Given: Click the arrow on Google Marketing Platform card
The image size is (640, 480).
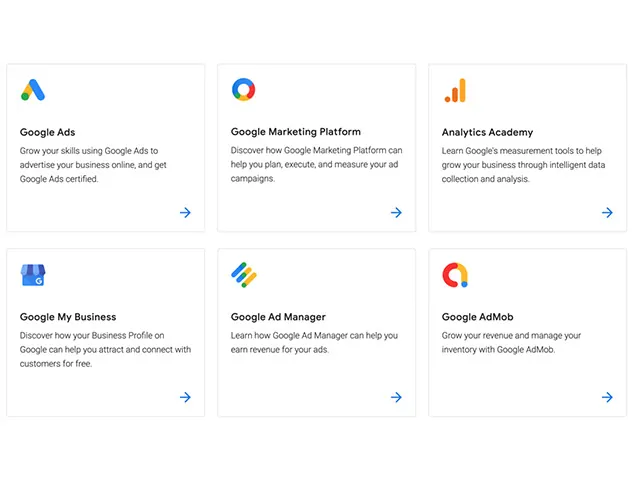Looking at the screenshot, I should pyautogui.click(x=396, y=212).
